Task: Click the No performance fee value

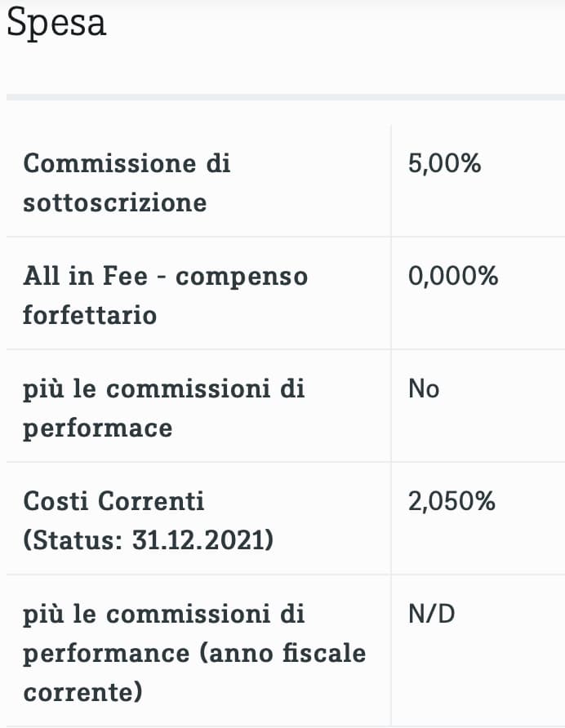Action: click(x=424, y=388)
